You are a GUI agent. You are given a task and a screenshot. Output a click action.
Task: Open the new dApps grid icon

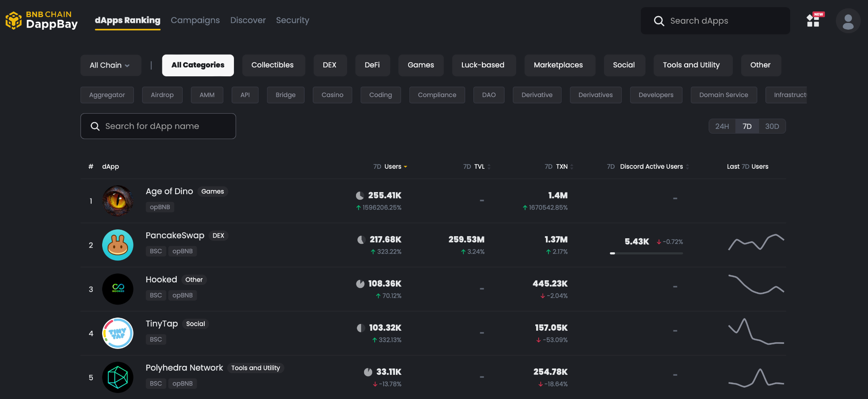point(813,20)
